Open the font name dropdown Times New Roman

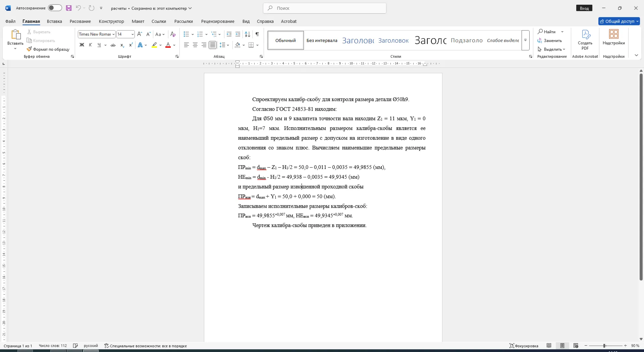coord(97,34)
